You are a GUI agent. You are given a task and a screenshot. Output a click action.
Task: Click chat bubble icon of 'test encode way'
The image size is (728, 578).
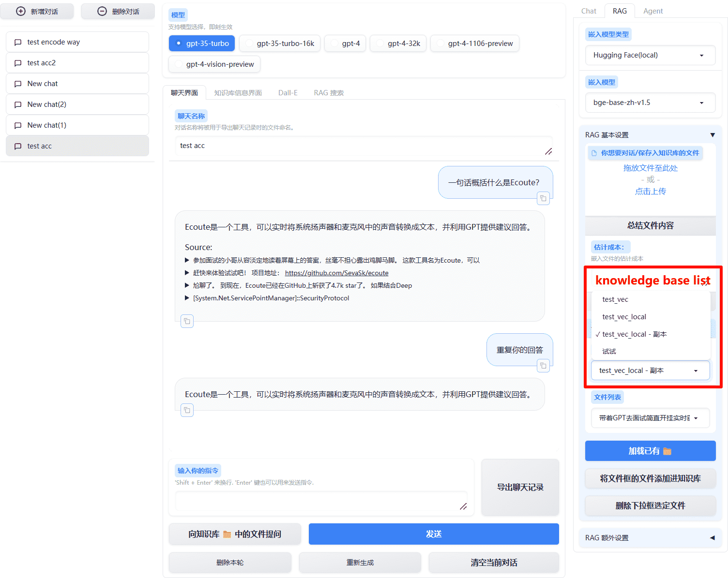(18, 42)
